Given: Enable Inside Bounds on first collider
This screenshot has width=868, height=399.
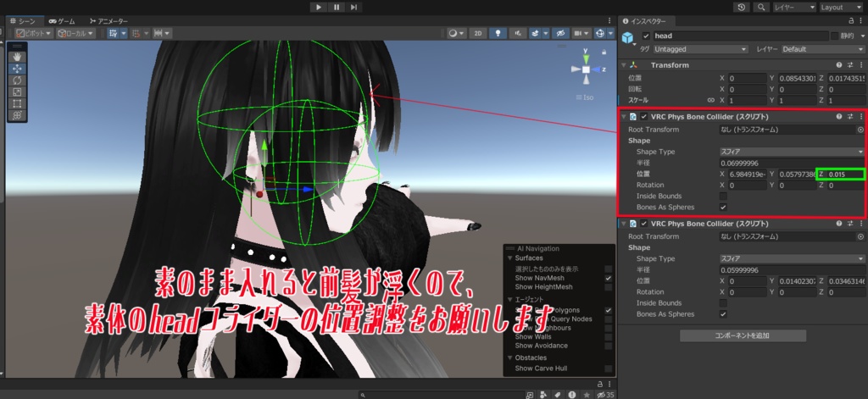Looking at the screenshot, I should [x=723, y=196].
